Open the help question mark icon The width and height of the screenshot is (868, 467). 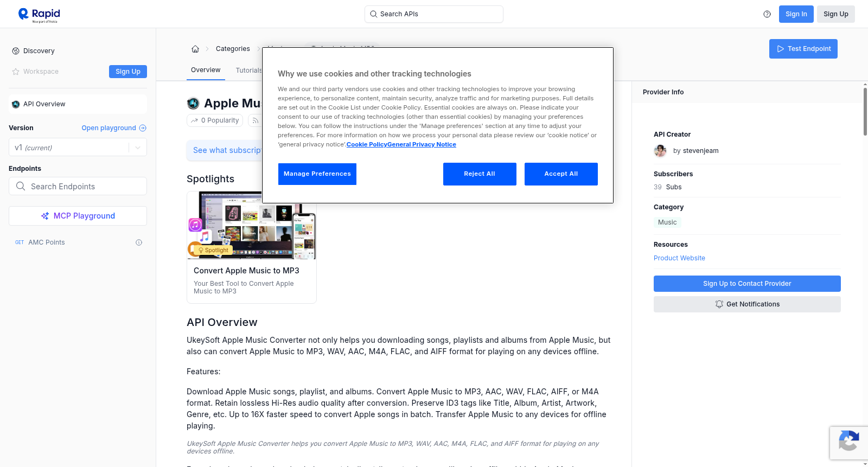pyautogui.click(x=767, y=14)
